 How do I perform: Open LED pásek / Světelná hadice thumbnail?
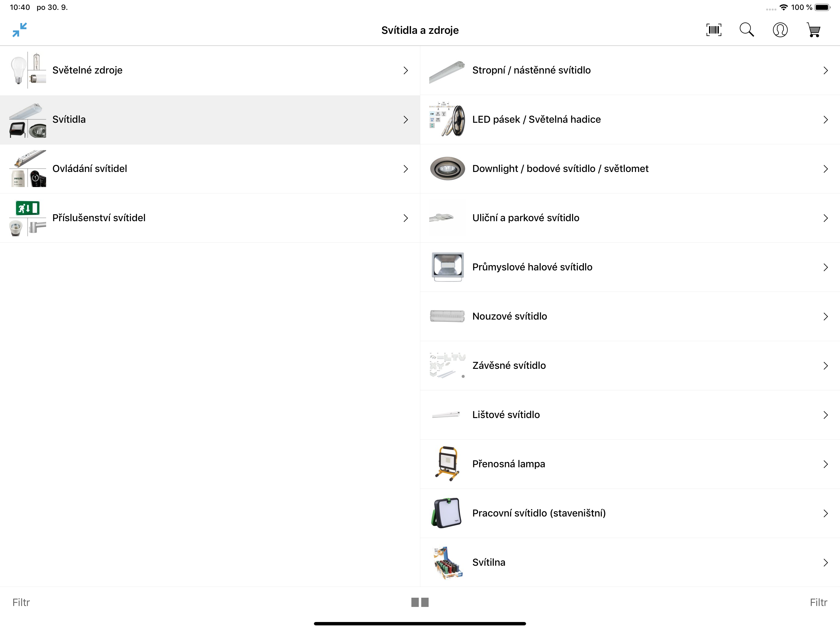pos(447,120)
